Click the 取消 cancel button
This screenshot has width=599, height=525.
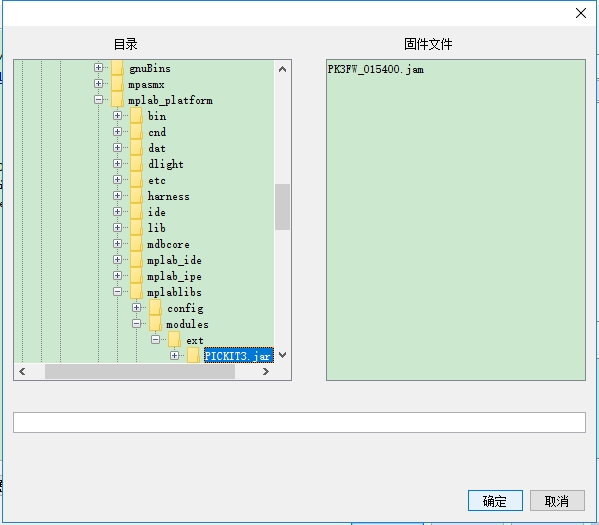tap(557, 501)
